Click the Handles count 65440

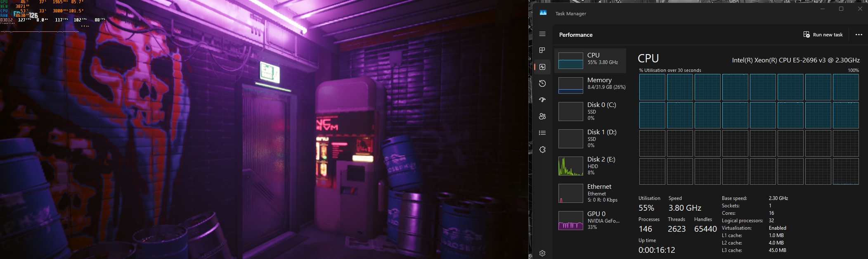[705, 229]
